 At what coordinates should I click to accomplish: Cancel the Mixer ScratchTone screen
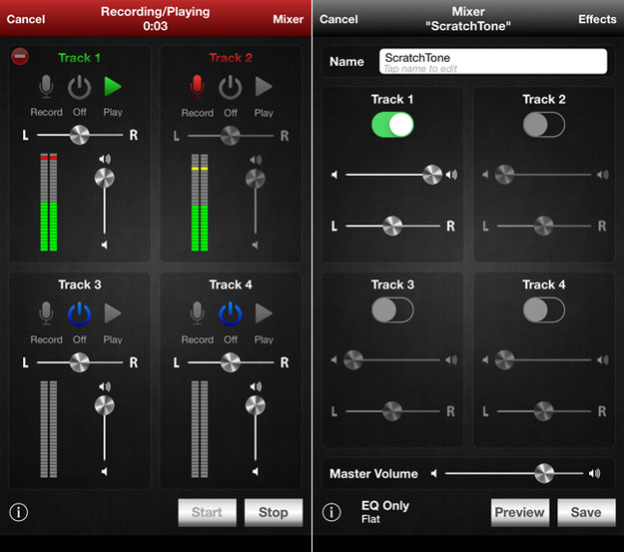pos(339,19)
